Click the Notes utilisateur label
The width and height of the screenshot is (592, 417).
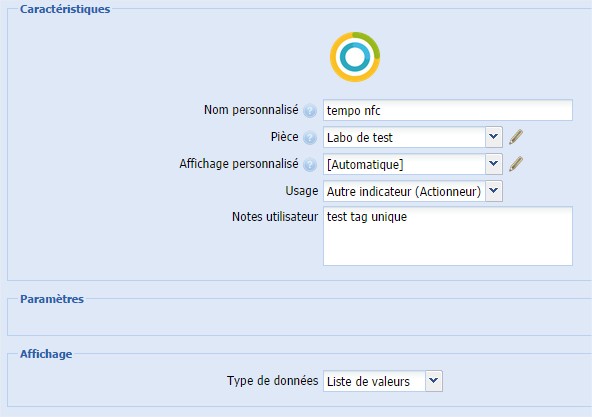[275, 217]
